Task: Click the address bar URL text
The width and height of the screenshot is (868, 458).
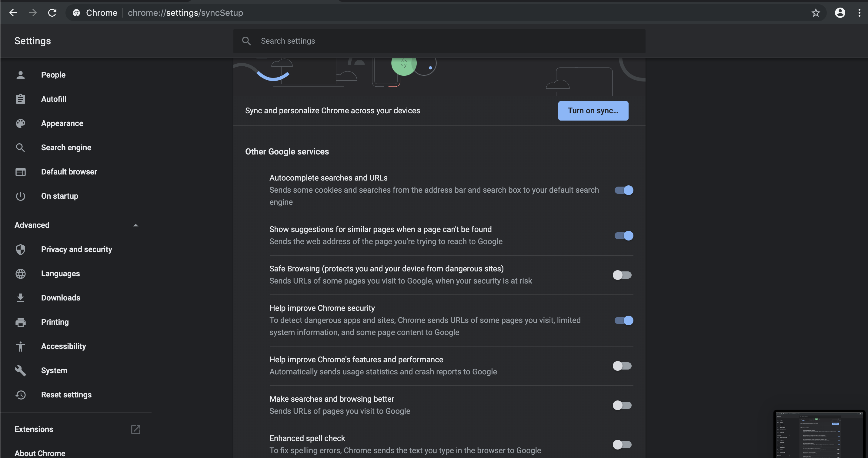Action: coord(185,13)
